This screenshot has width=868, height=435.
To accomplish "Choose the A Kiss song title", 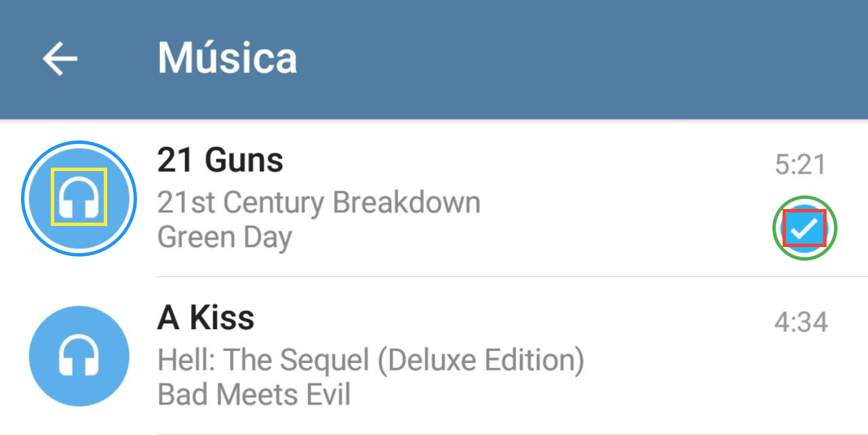I will point(206,318).
